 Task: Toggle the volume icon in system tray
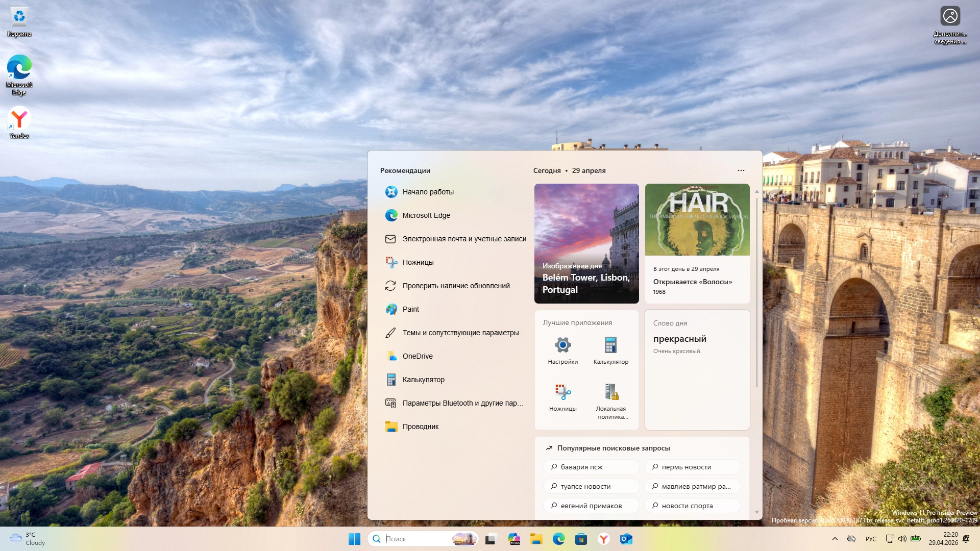pyautogui.click(x=902, y=539)
